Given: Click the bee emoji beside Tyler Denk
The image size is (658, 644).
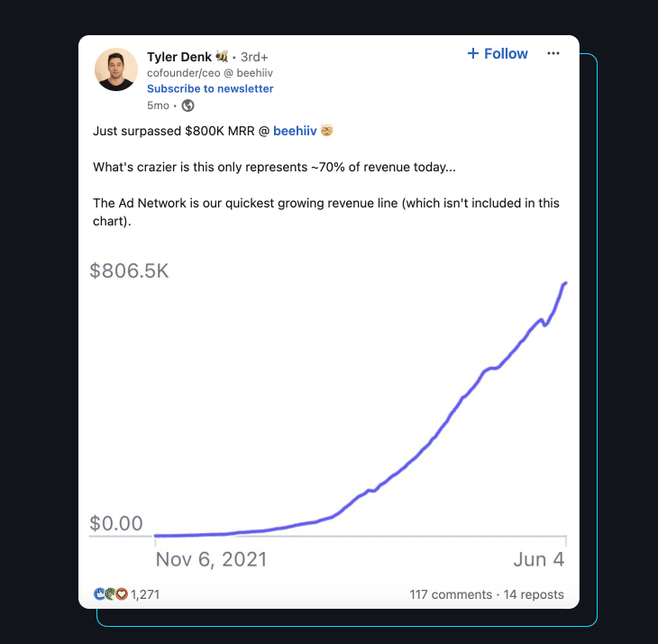Looking at the screenshot, I should pos(223,57).
